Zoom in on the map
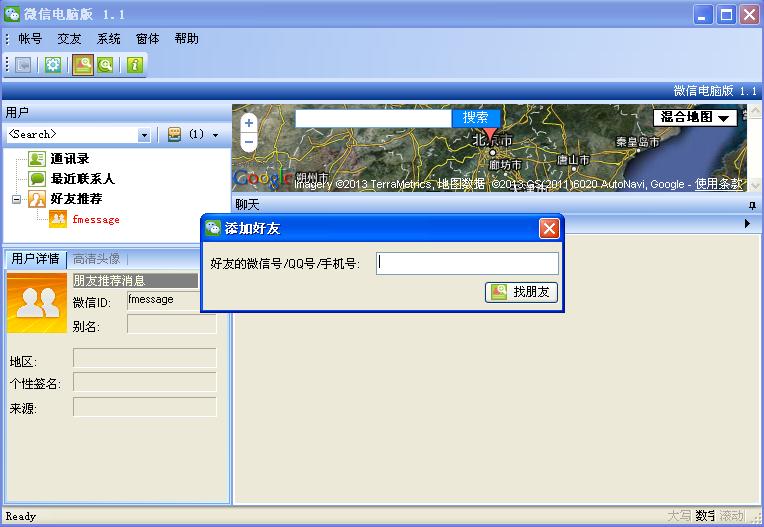Screen dimensions: 764x527 point(249,123)
